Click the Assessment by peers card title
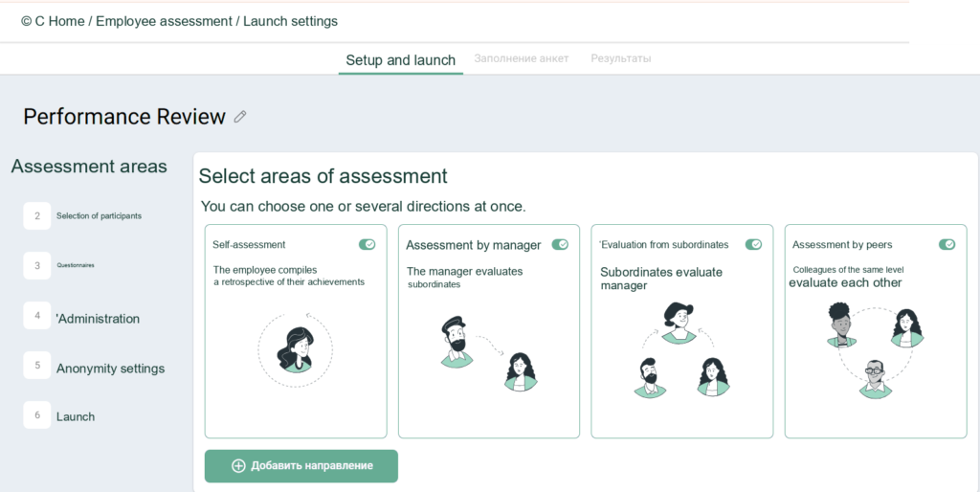Viewport: 980px width, 492px height. pos(842,245)
